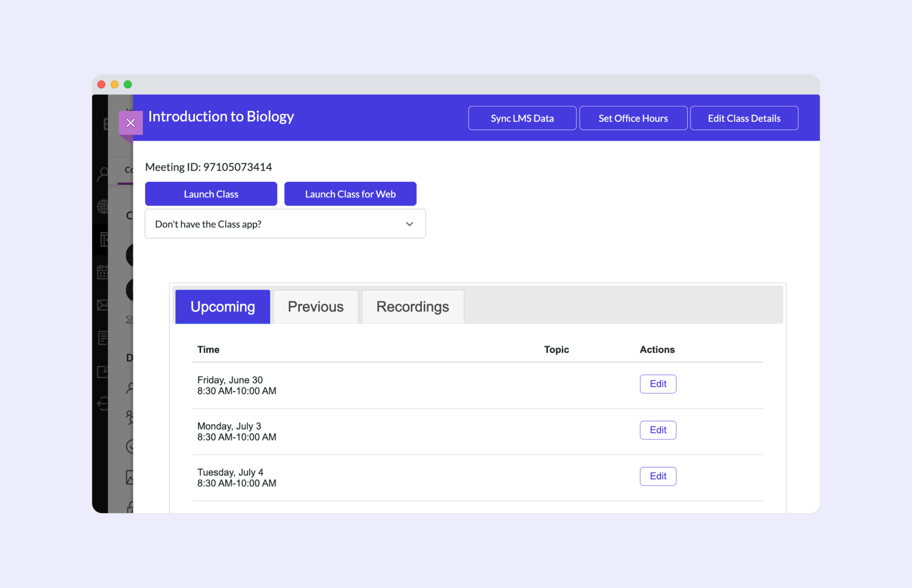Edit the Tuesday, July 4 session
This screenshot has width=912, height=588.
(658, 476)
